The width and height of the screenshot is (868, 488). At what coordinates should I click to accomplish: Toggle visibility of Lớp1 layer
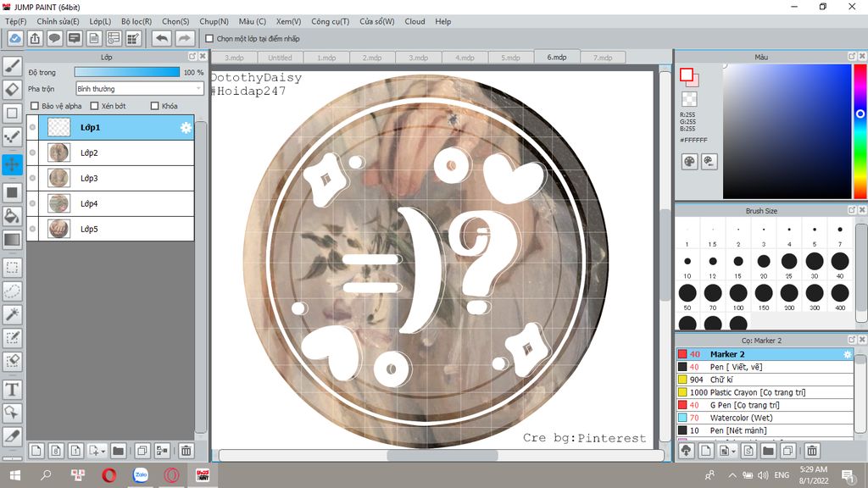33,127
